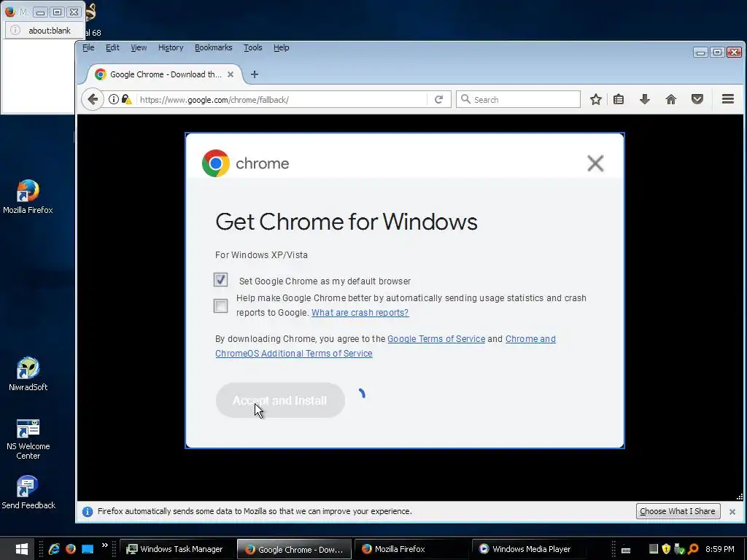
Task: Open the Windows Start button
Action: [20, 549]
